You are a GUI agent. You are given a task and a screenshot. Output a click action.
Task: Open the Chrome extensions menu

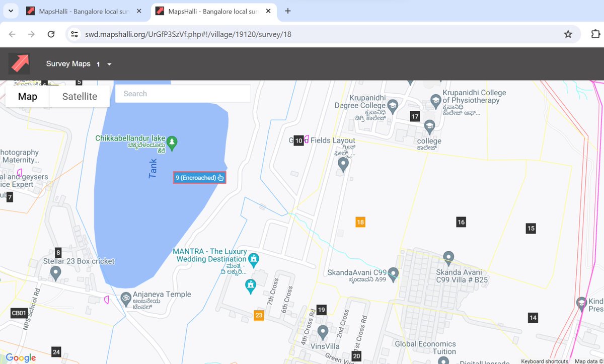click(x=595, y=34)
